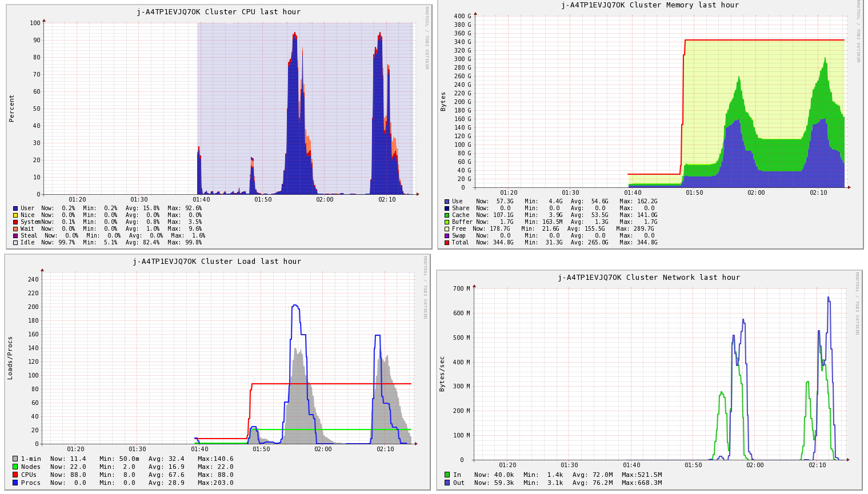Viewport: 868px width, 494px height.
Task: Click the blue Procs legend swatch
Action: tap(15, 483)
